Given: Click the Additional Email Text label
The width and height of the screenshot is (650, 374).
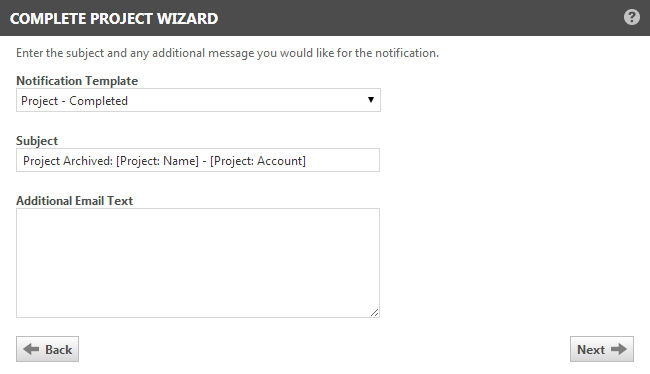Looking at the screenshot, I should click(75, 201).
